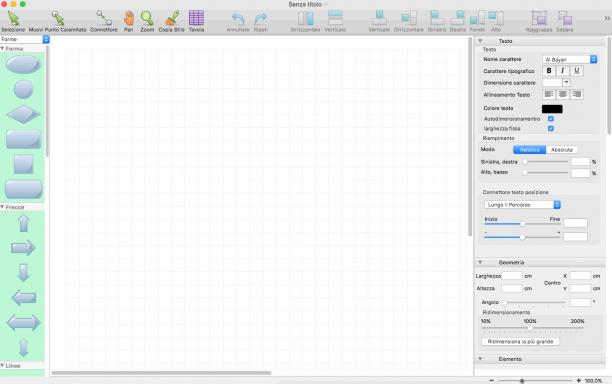
Task: Open the Dimensione carattere size dropdown
Action: point(566,82)
